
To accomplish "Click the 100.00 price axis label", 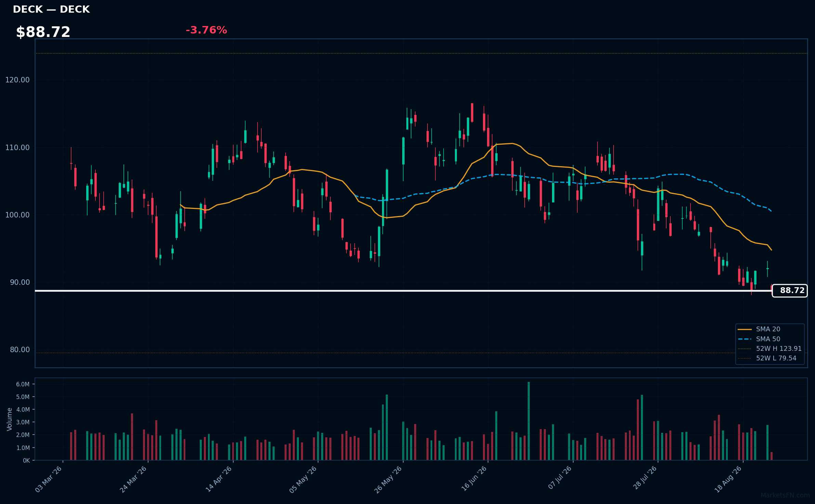I will (17, 215).
